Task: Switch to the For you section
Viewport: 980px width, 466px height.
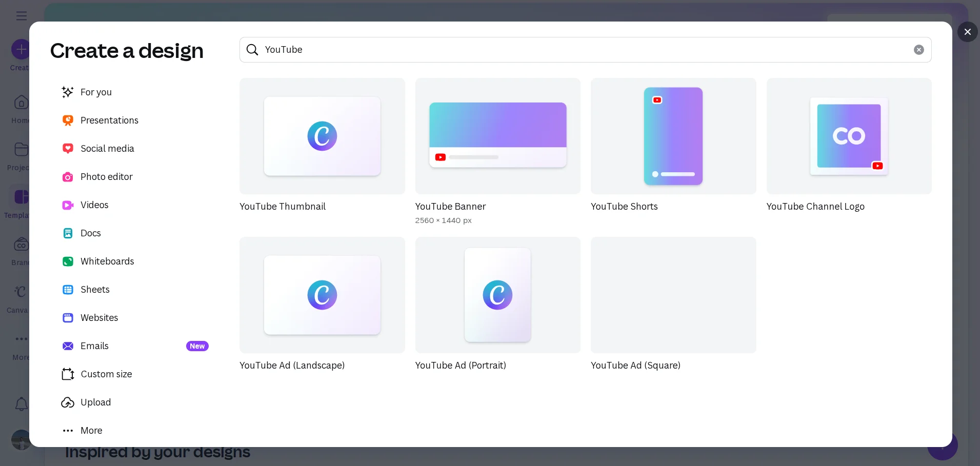Action: tap(96, 92)
